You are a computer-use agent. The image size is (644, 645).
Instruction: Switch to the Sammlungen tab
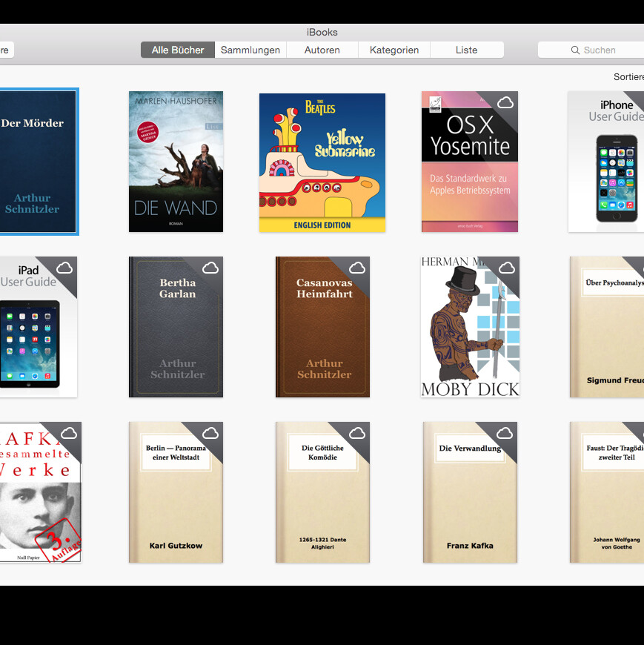[250, 50]
